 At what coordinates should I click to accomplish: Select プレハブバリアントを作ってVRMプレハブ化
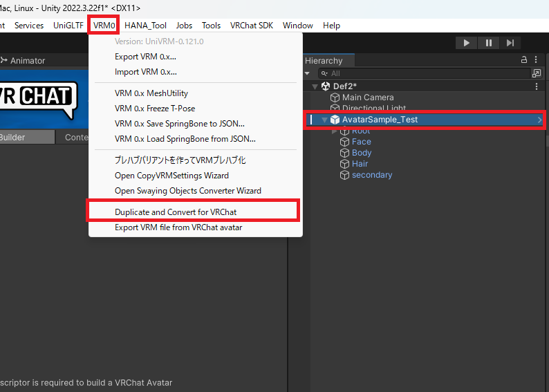click(196, 160)
